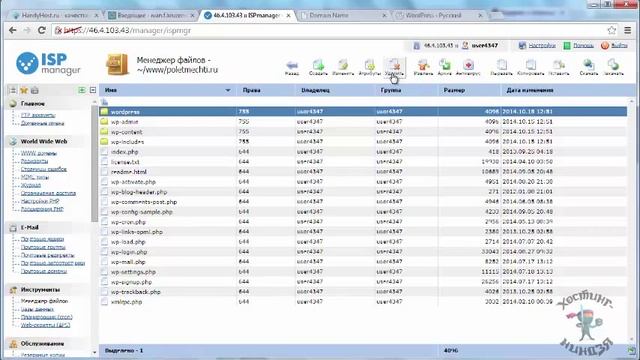Select the wp-cron.php file row
This screenshot has height=360, width=640.
coord(363,222)
